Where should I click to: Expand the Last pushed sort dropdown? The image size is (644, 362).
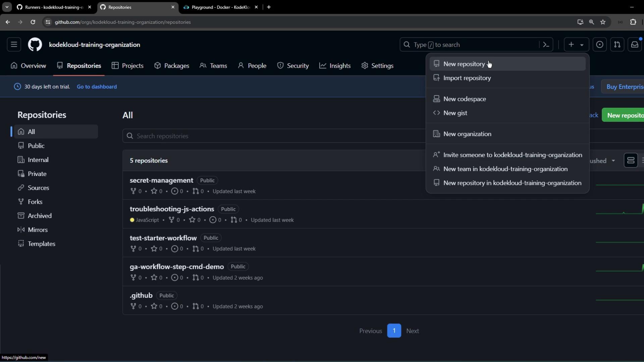tap(604, 161)
